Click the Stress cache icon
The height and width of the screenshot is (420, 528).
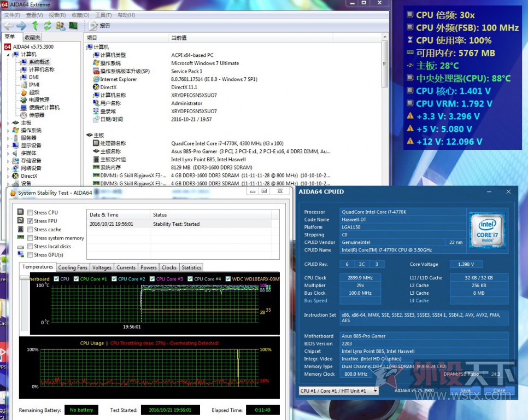coord(21,229)
